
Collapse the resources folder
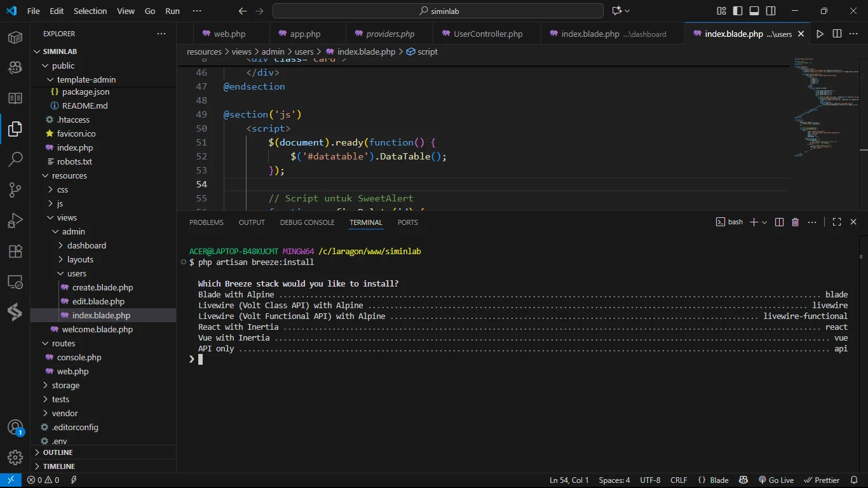(69, 175)
